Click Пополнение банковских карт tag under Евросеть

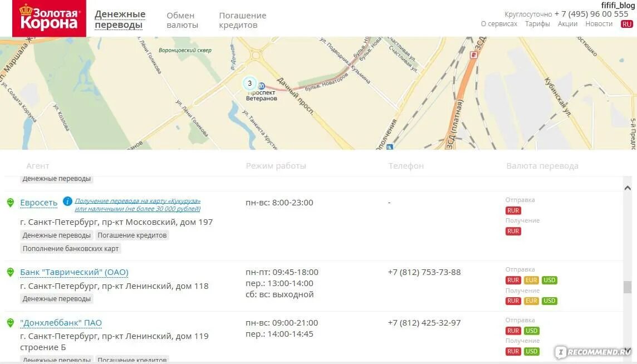[x=71, y=249]
